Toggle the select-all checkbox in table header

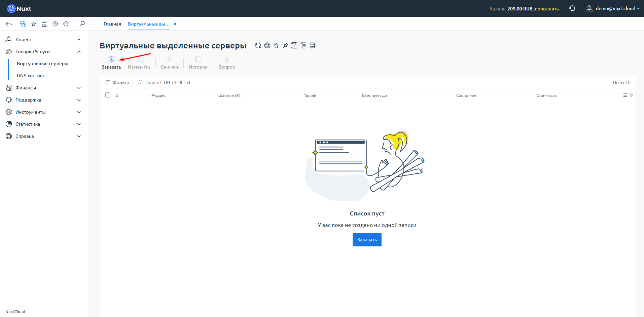click(x=108, y=95)
